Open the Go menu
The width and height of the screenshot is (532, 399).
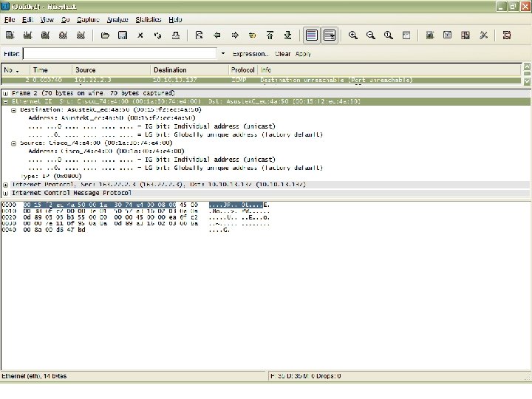click(x=66, y=20)
